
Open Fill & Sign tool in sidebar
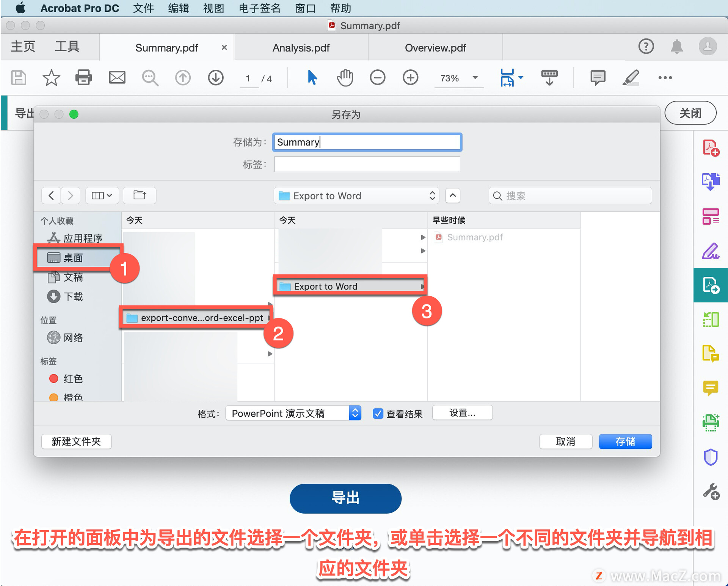coord(711,251)
